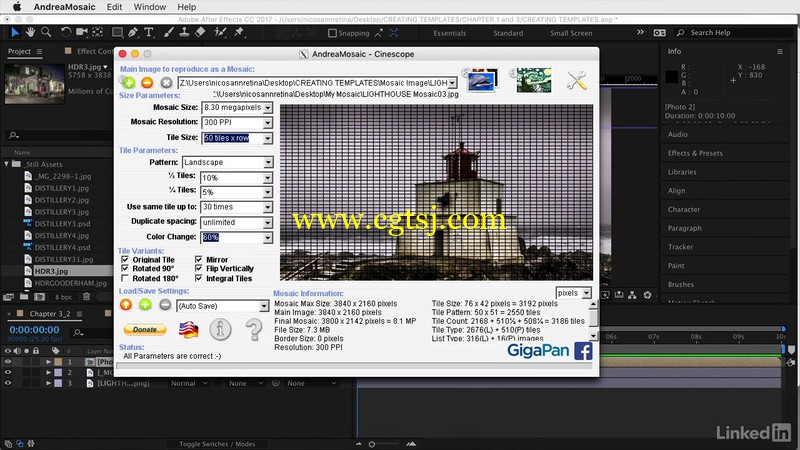The width and height of the screenshot is (800, 450).
Task: Open the Facebook icon in AndreaMosaic
Action: click(x=583, y=351)
